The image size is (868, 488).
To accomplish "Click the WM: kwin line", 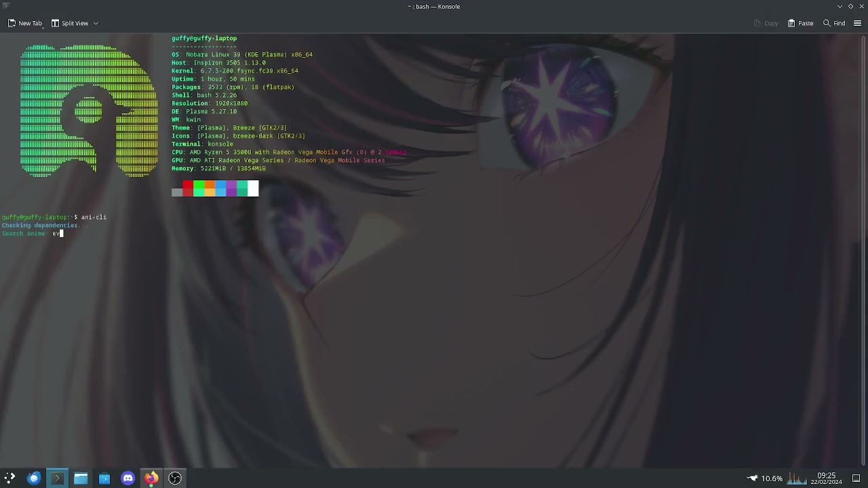I will [186, 120].
